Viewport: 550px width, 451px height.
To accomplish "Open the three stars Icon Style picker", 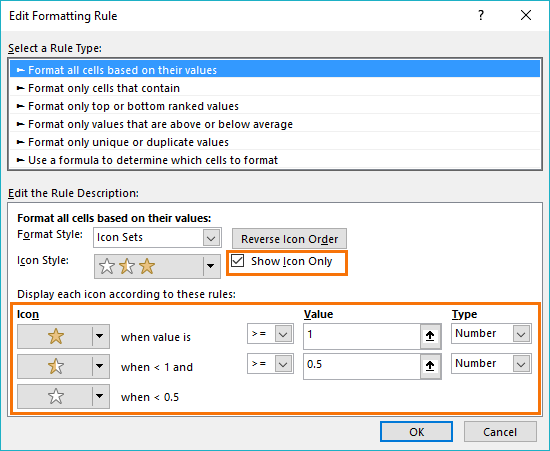I will [157, 267].
